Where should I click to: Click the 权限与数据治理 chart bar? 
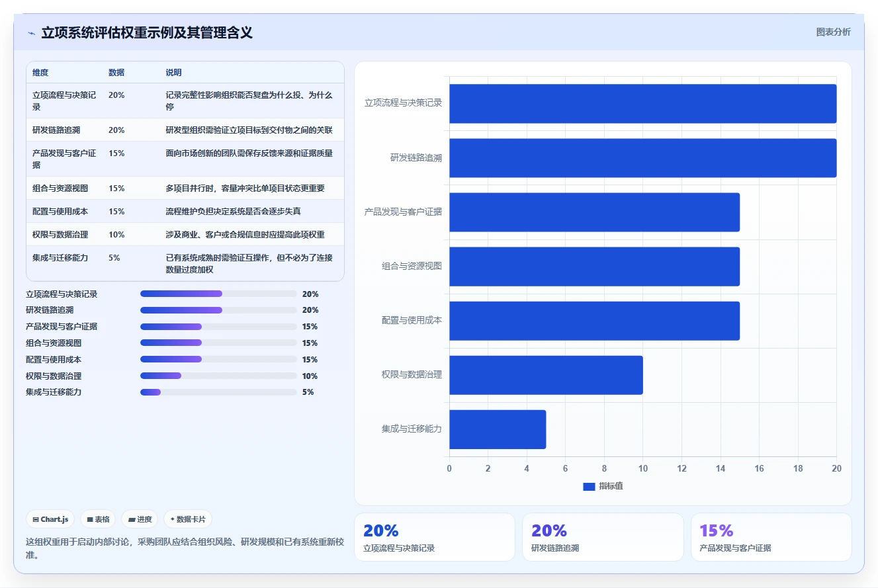coord(547,375)
